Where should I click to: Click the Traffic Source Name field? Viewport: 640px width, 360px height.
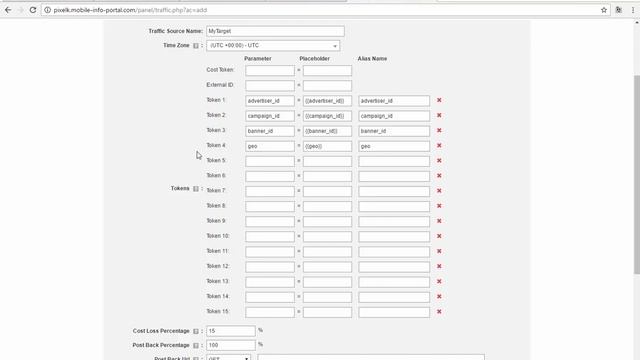point(275,31)
